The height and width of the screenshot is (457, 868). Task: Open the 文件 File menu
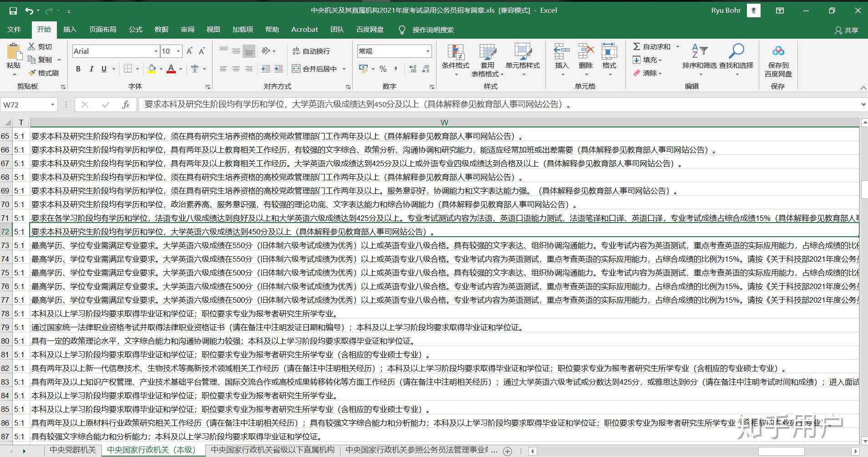14,30
